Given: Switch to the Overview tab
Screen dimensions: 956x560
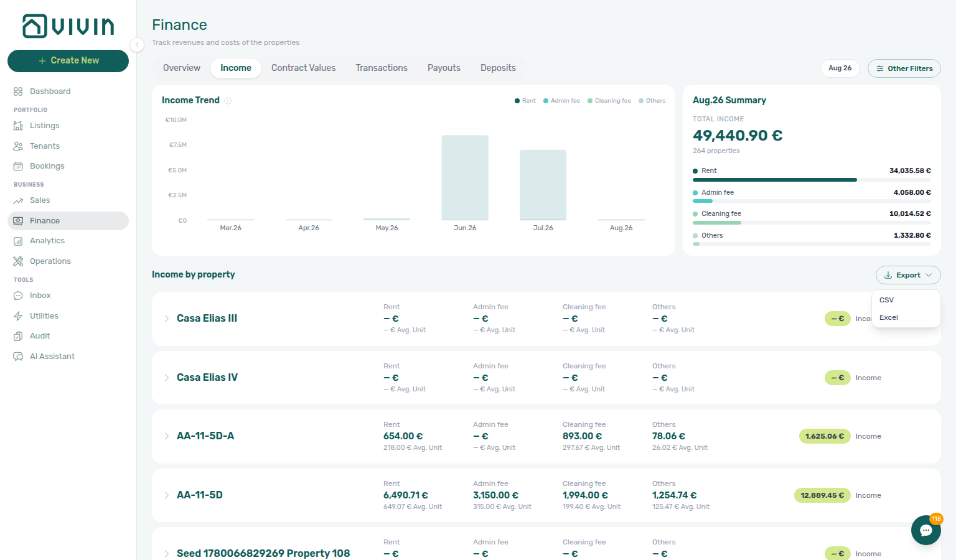Looking at the screenshot, I should click(x=182, y=68).
